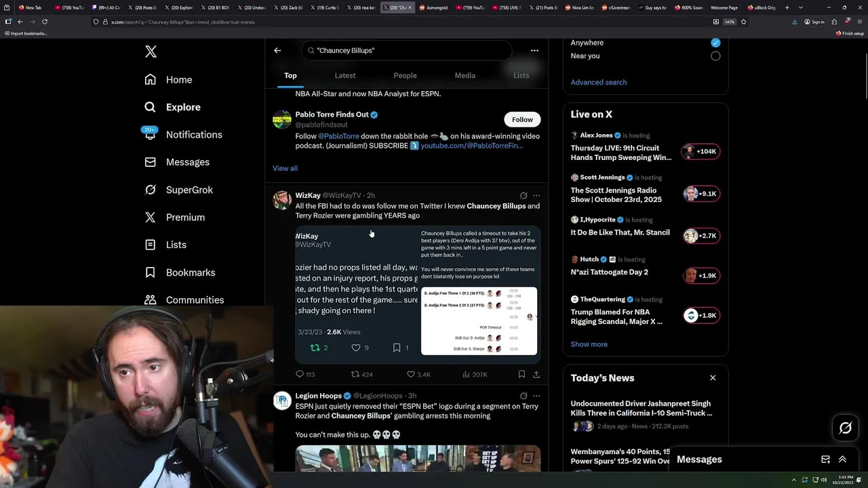Close Today's News panel

point(713,378)
